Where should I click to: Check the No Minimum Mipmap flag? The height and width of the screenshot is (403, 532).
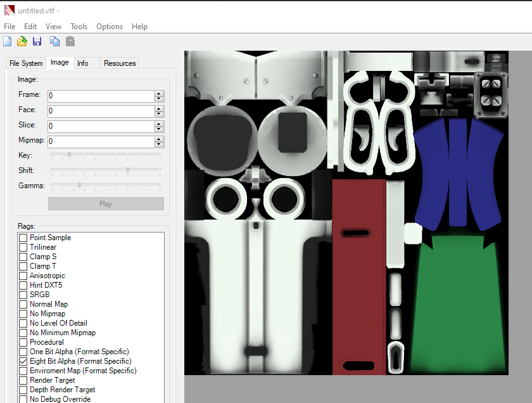23,333
